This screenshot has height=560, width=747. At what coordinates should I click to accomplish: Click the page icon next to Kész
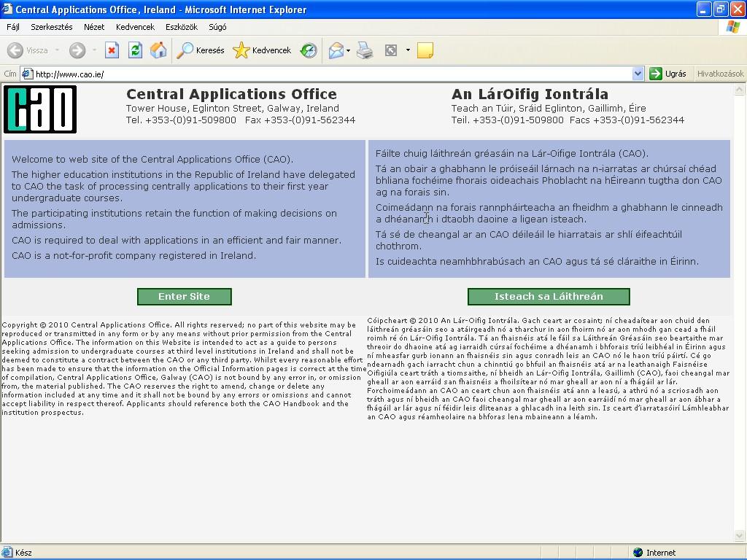point(7,553)
